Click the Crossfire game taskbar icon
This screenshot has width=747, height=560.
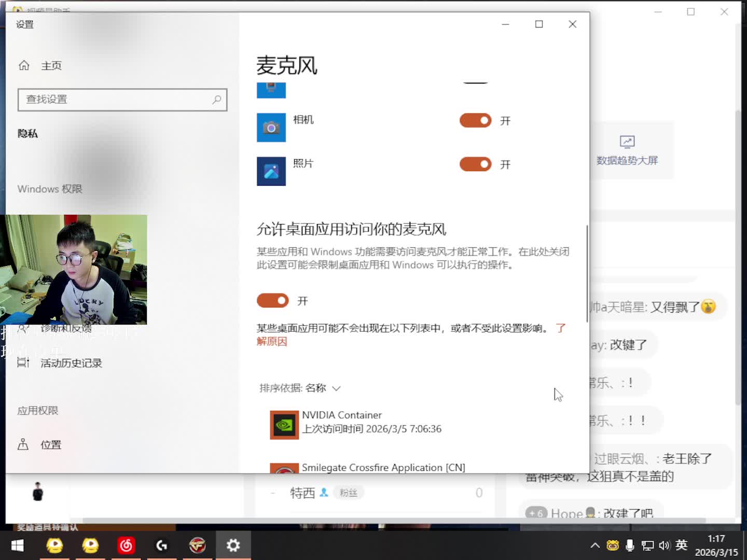(198, 545)
